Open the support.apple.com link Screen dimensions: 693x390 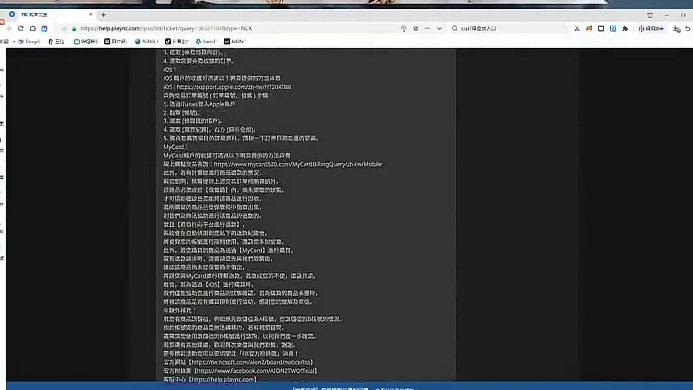coord(234,87)
